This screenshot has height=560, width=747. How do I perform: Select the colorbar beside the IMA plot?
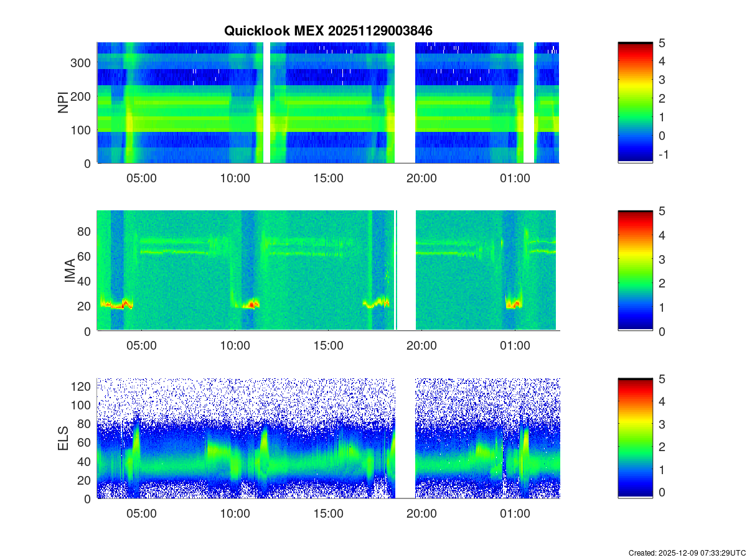tap(635, 271)
